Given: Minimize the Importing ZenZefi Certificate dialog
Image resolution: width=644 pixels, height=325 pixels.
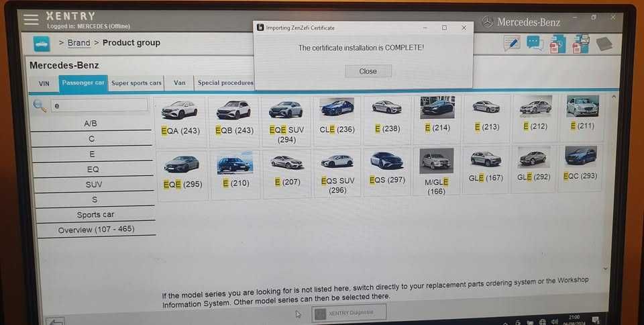Looking at the screenshot, I should (425, 28).
